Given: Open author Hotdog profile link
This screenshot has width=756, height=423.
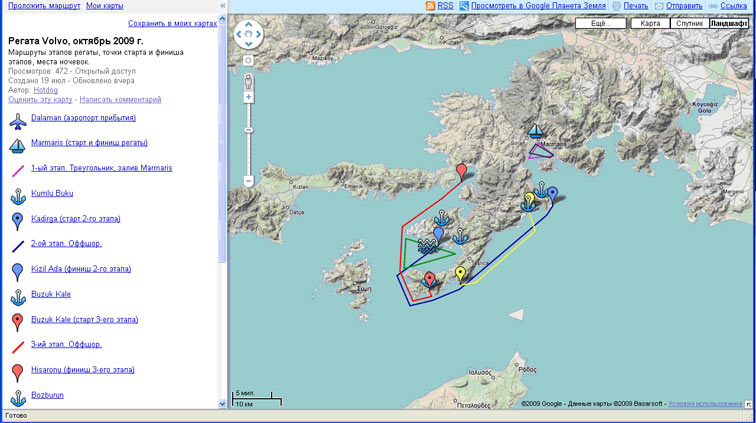Looking at the screenshot, I should pos(45,90).
